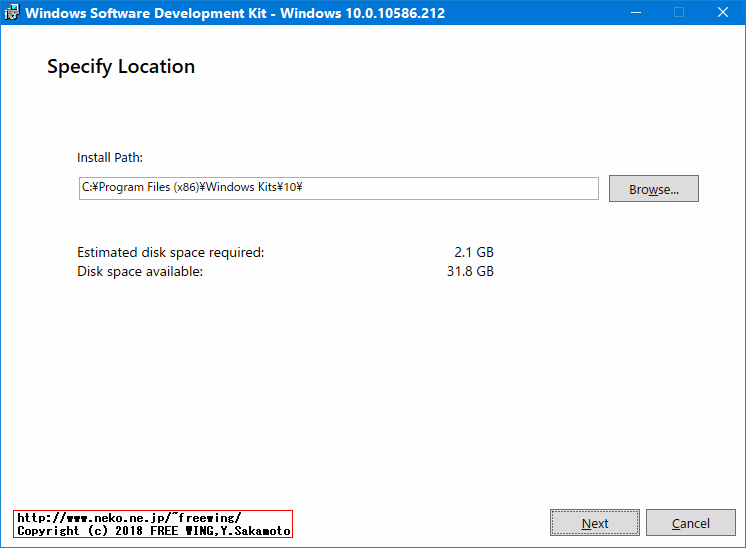The image size is (746, 548).
Task: Focus the Install Path text field
Action: (339, 188)
